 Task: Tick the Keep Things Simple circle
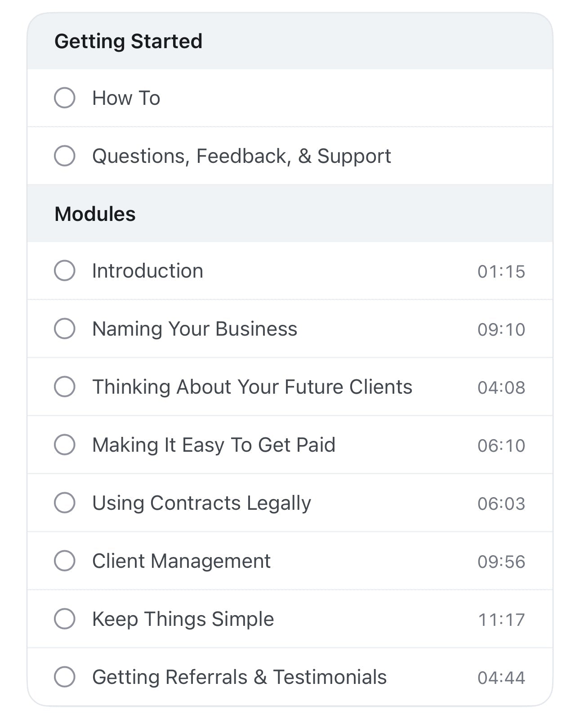coord(65,619)
